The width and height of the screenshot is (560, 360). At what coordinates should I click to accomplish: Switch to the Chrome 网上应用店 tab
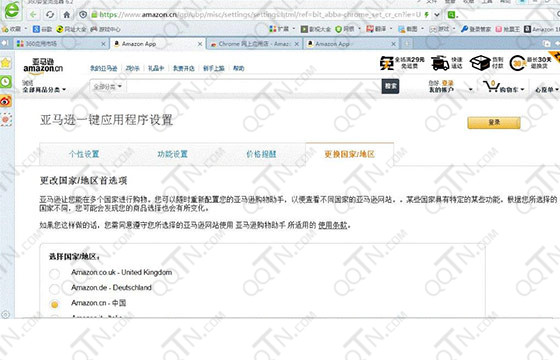pos(254,44)
